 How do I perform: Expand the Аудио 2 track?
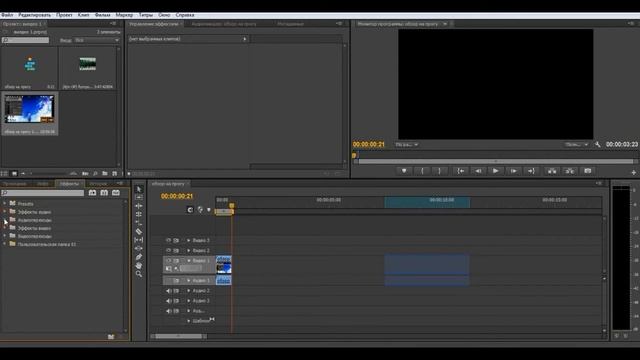189,291
